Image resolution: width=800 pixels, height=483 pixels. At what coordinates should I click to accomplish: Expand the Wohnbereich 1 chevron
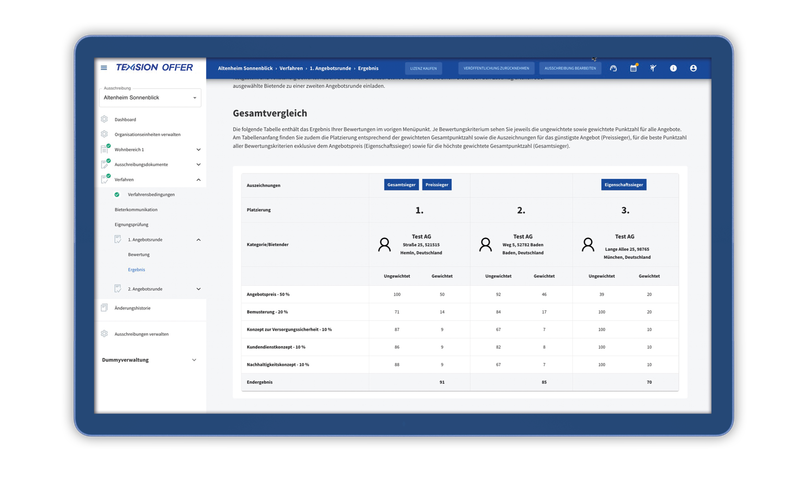(x=198, y=149)
